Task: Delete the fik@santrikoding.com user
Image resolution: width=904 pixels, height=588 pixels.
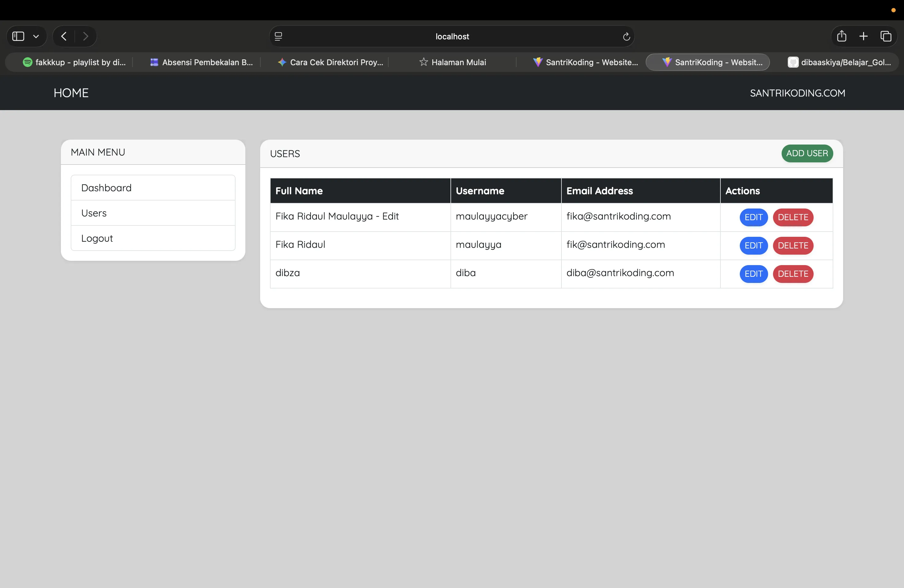Action: point(793,246)
